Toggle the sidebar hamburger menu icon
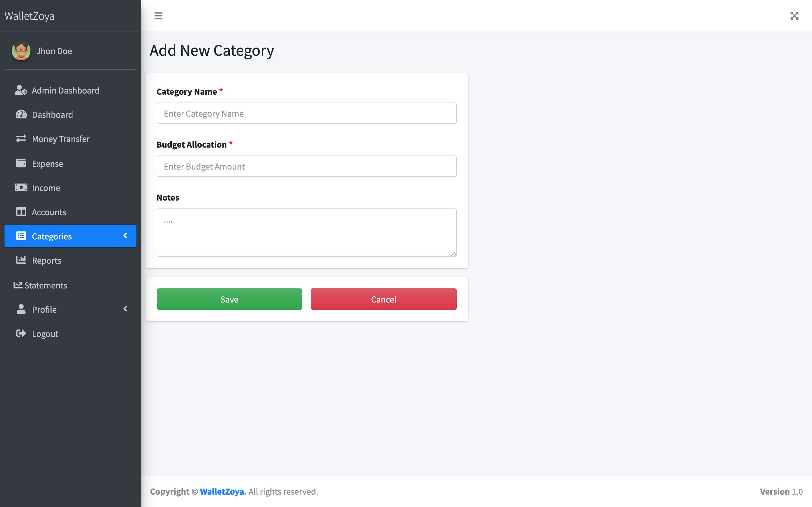 click(158, 16)
